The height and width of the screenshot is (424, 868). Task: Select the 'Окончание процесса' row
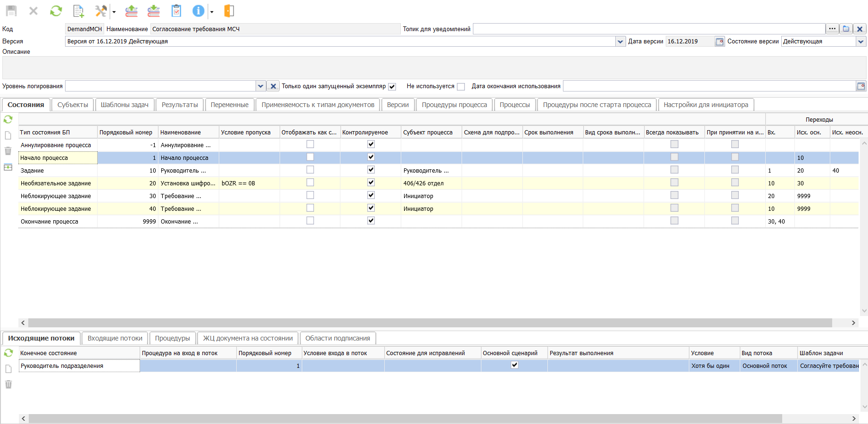(50, 222)
